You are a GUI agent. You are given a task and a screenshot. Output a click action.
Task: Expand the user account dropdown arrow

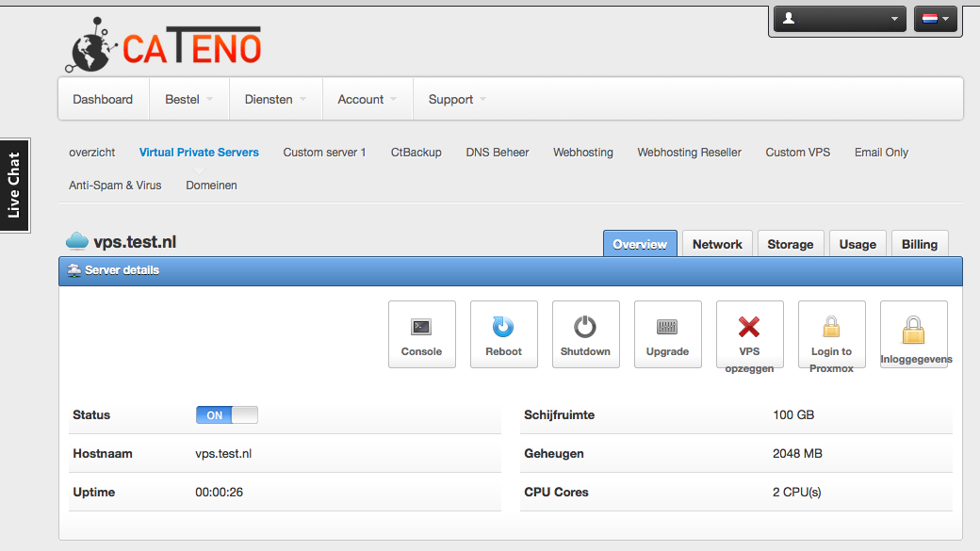[x=894, y=19]
